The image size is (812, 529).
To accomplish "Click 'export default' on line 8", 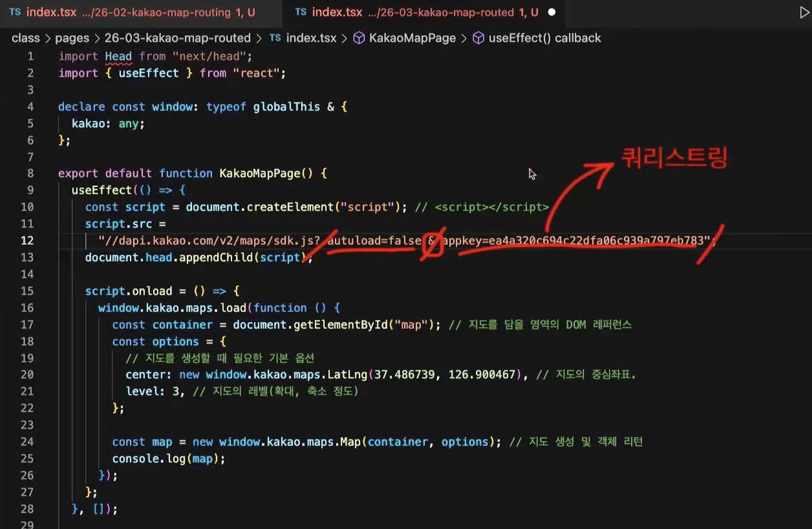I will click(105, 173).
